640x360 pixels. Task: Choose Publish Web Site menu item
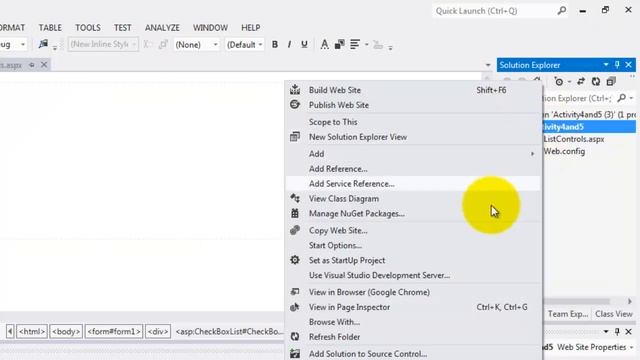tap(413, 105)
